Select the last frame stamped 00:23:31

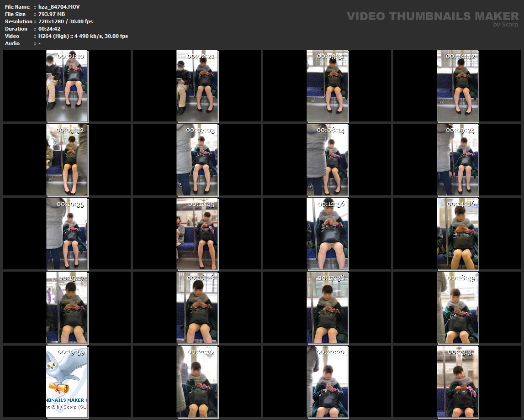[457, 382]
